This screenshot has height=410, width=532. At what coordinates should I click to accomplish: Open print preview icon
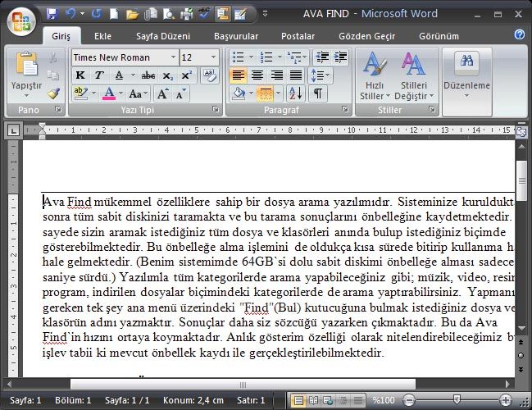pyautogui.click(x=169, y=14)
